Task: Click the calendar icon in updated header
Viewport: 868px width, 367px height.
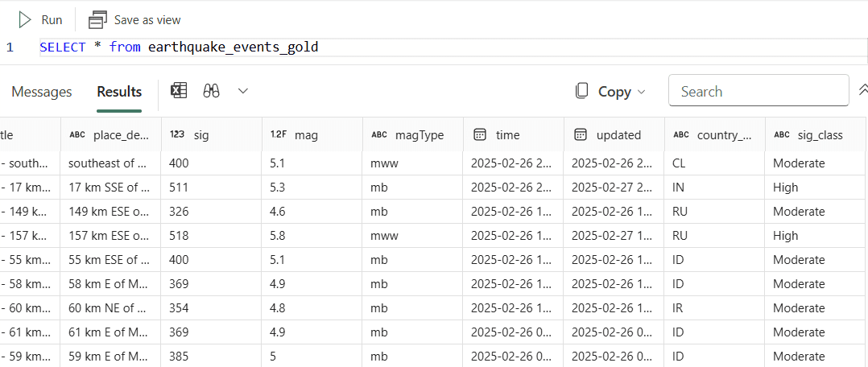Action: coord(580,134)
